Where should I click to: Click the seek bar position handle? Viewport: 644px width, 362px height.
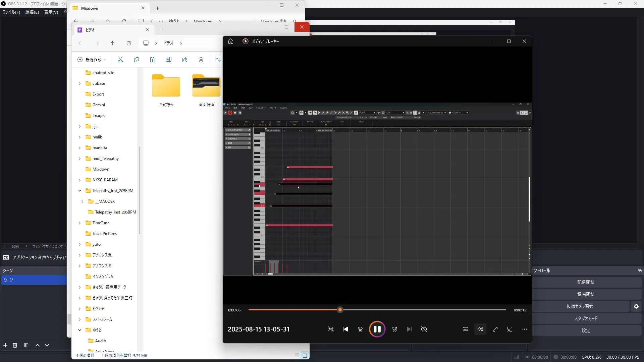[340, 310]
